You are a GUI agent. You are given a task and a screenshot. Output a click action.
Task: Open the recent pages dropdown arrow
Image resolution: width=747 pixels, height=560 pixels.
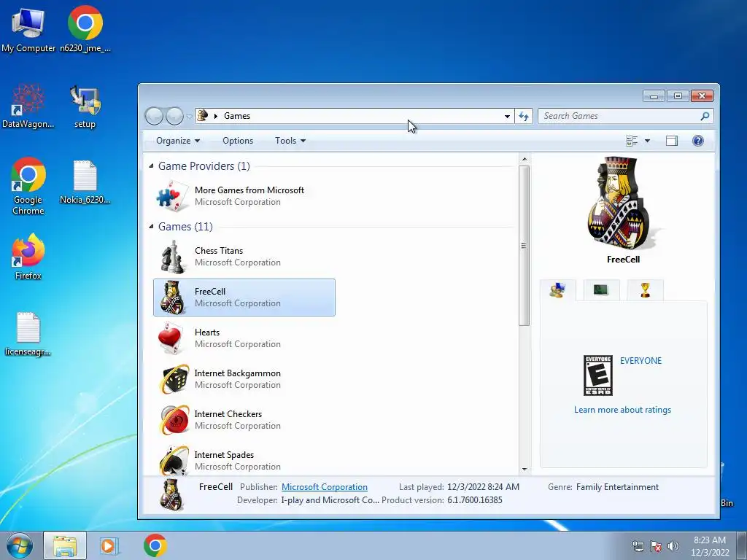pyautogui.click(x=189, y=116)
